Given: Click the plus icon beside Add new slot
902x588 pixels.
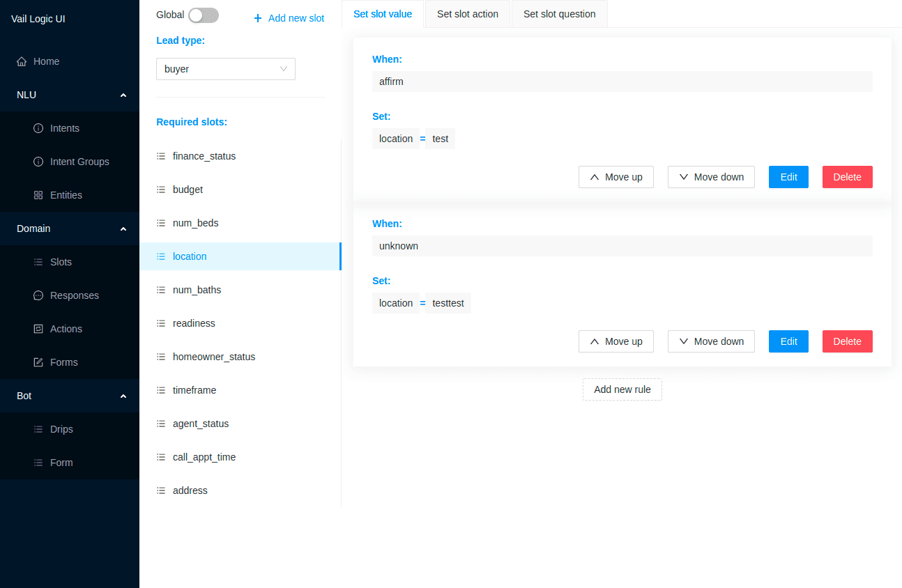Looking at the screenshot, I should coord(258,19).
